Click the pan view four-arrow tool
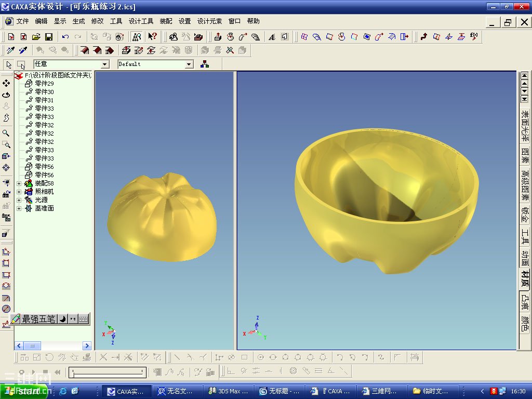Viewport: 532px width, 399px height. pyautogui.click(x=6, y=83)
